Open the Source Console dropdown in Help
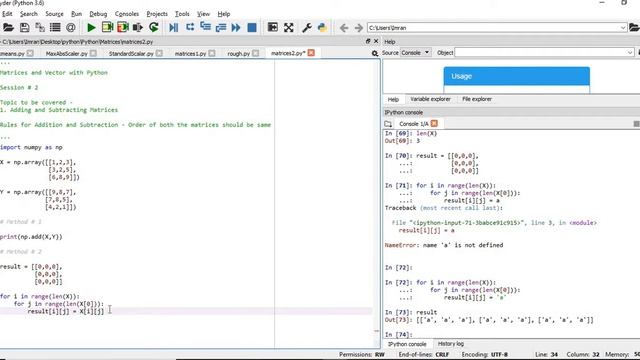Viewport: 640px width, 360px height. click(415, 53)
